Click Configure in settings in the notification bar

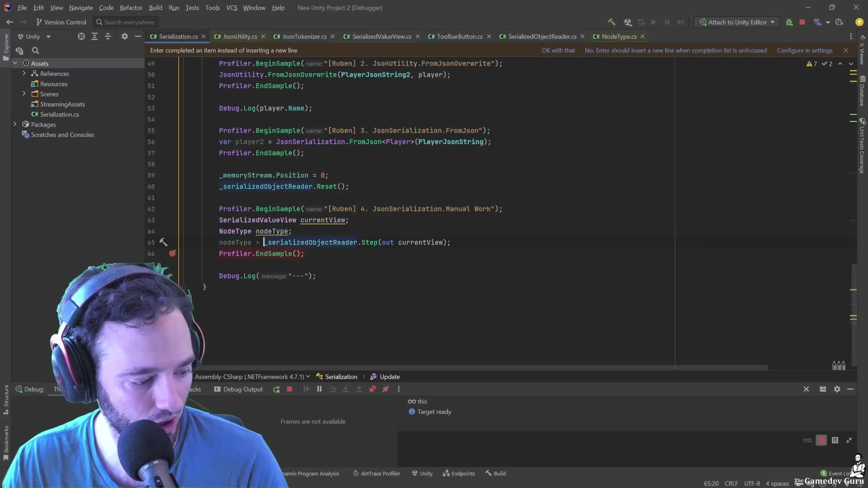[x=805, y=50]
